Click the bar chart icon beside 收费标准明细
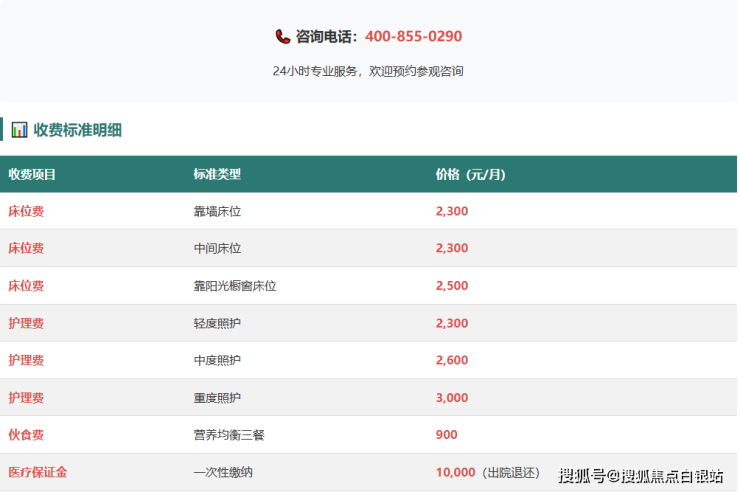The width and height of the screenshot is (740, 492). pos(19,129)
